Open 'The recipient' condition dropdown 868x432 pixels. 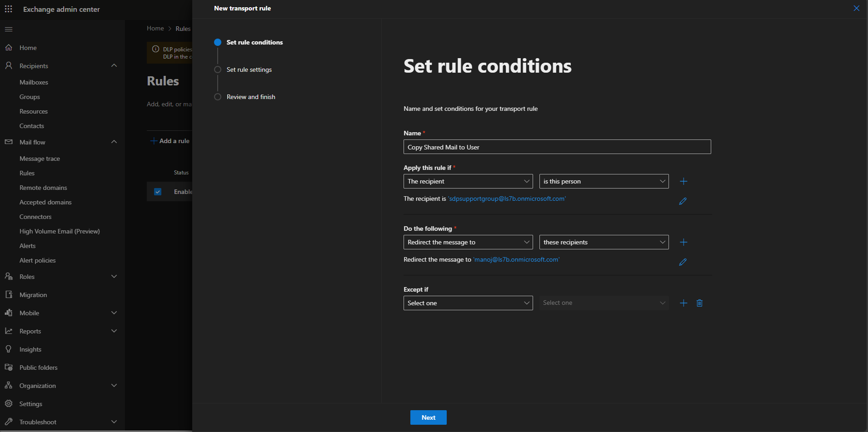(468, 181)
